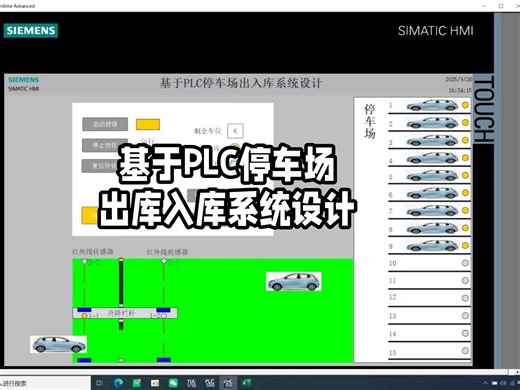520x390 pixels.
Task: Open the TIA Portal taskbar icon
Action: tap(191, 383)
